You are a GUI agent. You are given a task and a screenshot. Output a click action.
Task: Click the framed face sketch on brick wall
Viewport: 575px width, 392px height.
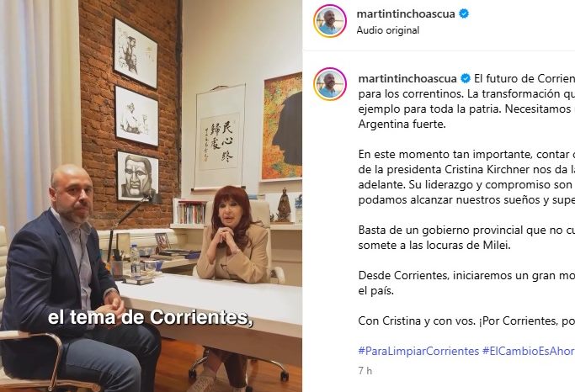click(137, 176)
